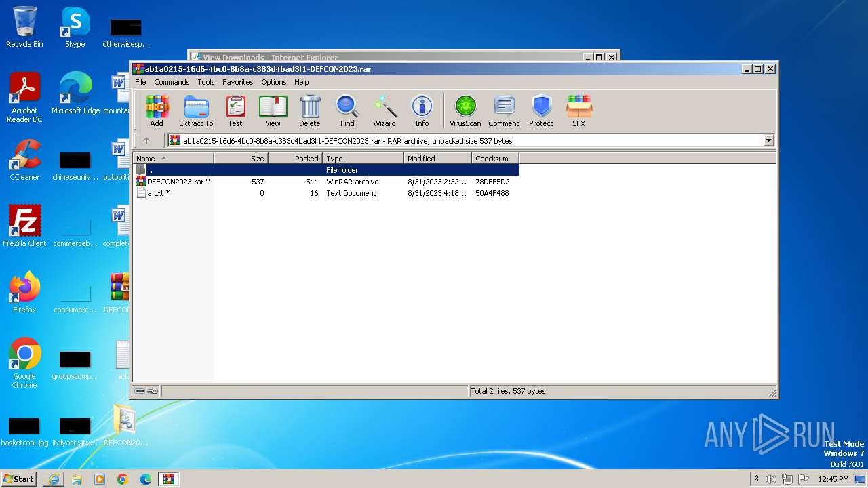The height and width of the screenshot is (488, 868).
Task: Sort by the Type column header
Action: pos(363,159)
